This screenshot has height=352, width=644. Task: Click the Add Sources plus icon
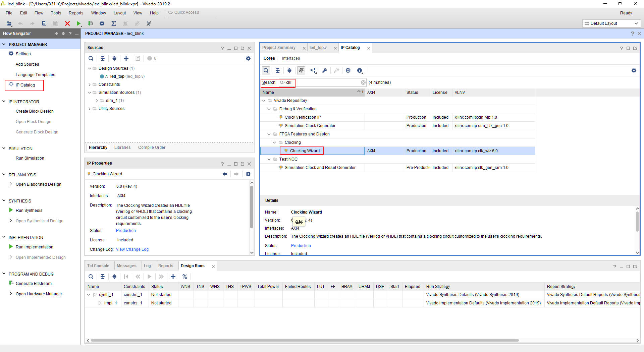click(126, 58)
